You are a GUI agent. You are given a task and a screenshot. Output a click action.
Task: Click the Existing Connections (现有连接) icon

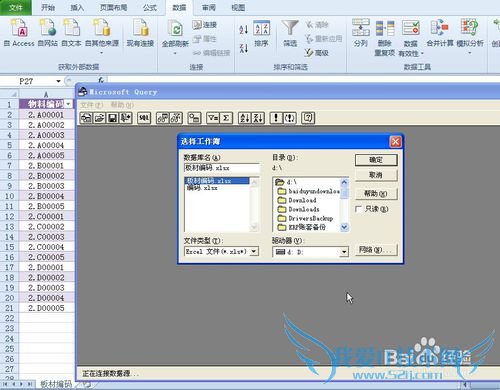pyautogui.click(x=140, y=33)
